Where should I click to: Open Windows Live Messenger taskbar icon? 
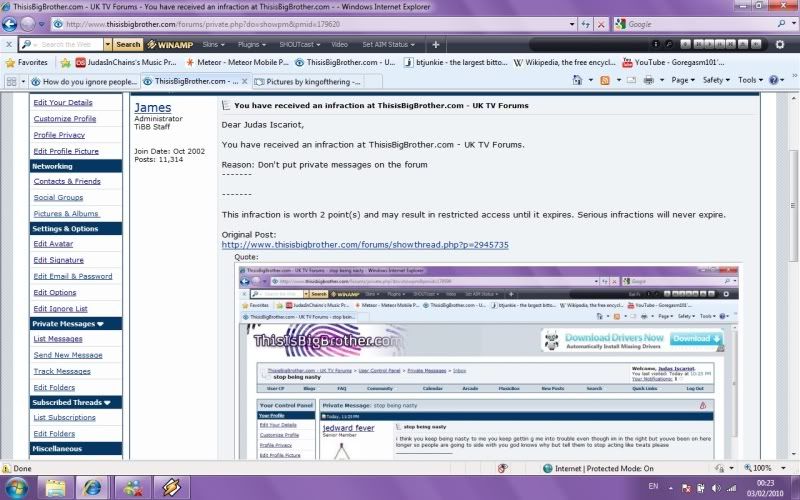tap(133, 488)
